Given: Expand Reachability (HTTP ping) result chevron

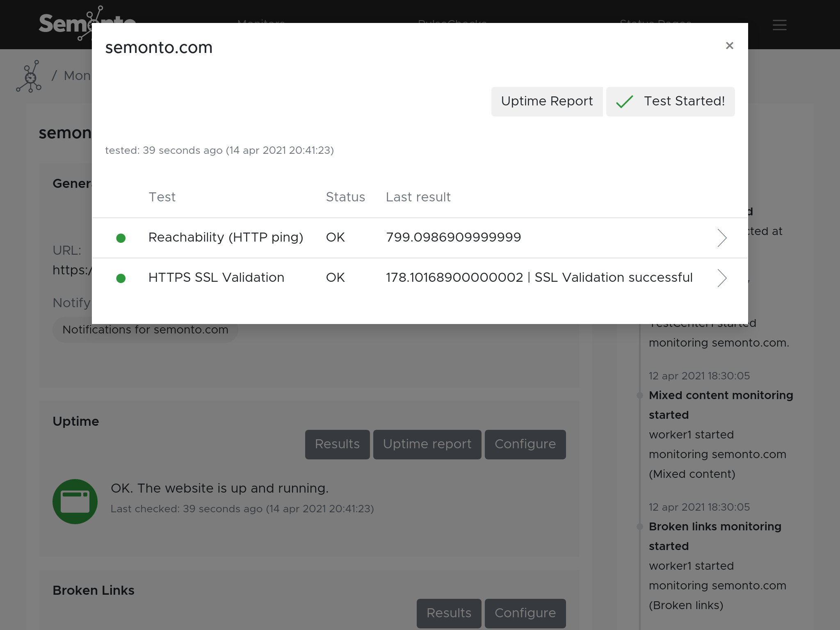Looking at the screenshot, I should click(722, 238).
